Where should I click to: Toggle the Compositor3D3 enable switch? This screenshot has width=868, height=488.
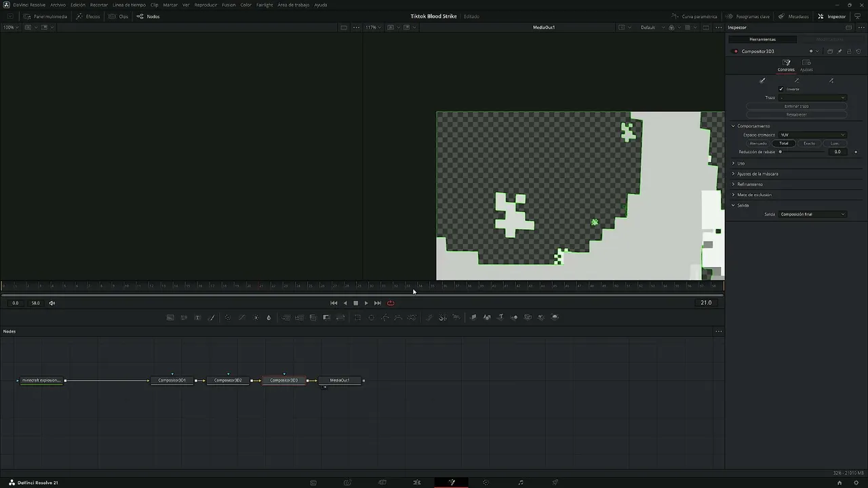[x=736, y=52]
